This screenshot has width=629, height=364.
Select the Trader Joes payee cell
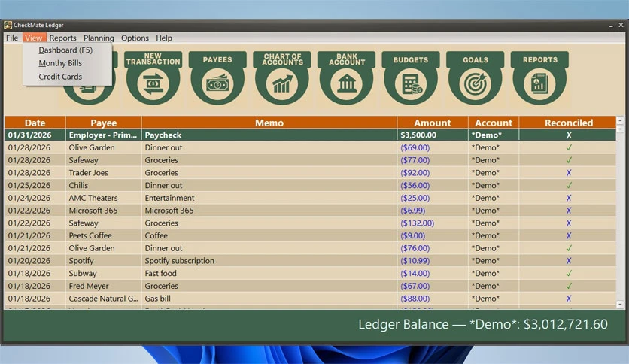(x=104, y=173)
